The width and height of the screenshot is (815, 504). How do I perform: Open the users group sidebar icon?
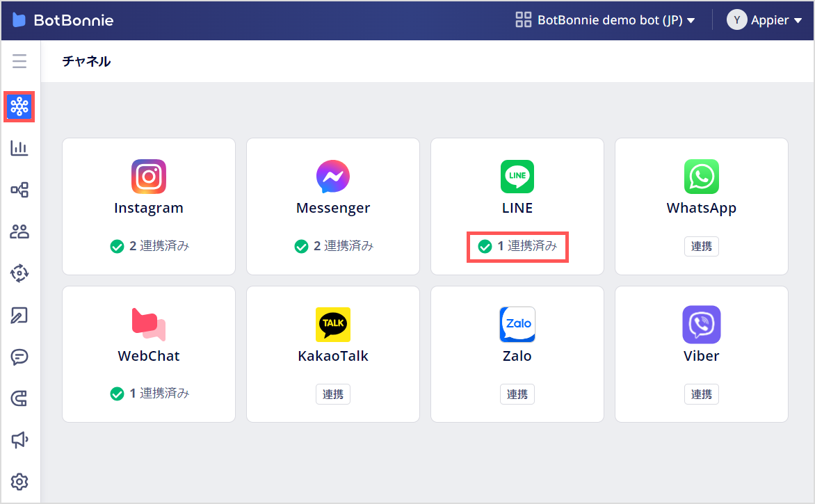click(x=19, y=231)
